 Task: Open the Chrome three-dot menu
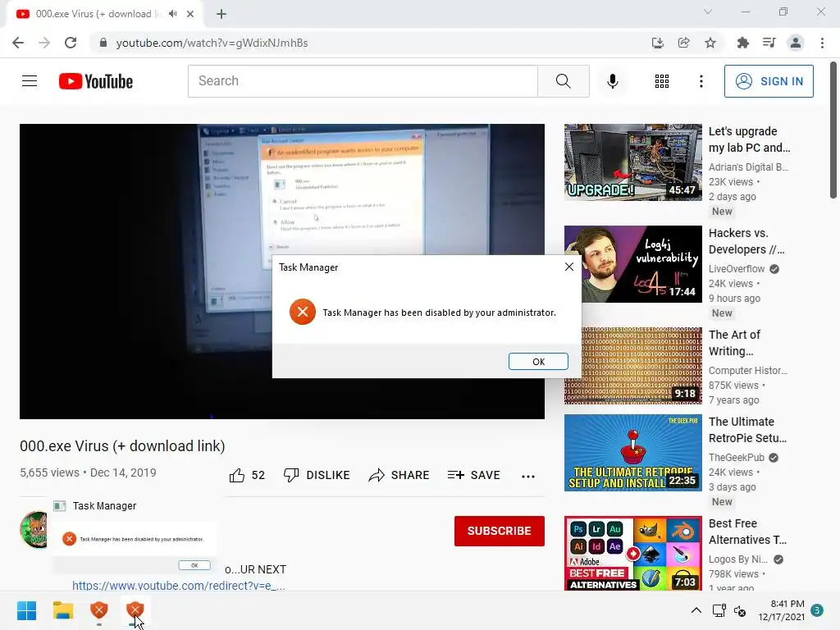pos(822,43)
